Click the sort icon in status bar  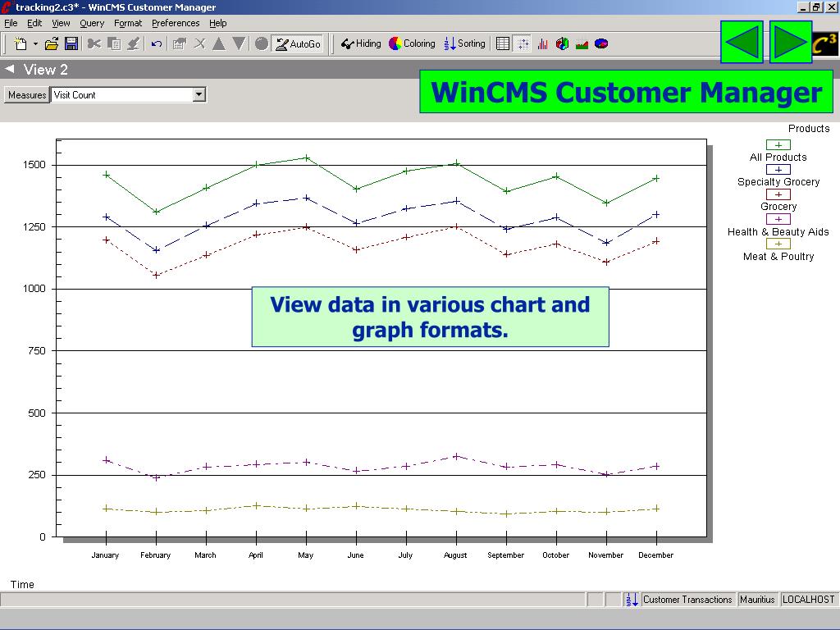(x=632, y=600)
